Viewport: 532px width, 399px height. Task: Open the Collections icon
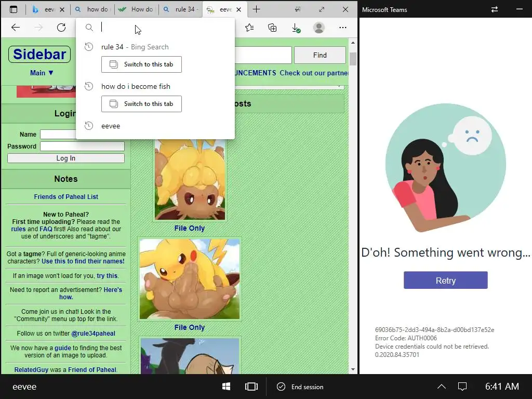[x=272, y=28]
